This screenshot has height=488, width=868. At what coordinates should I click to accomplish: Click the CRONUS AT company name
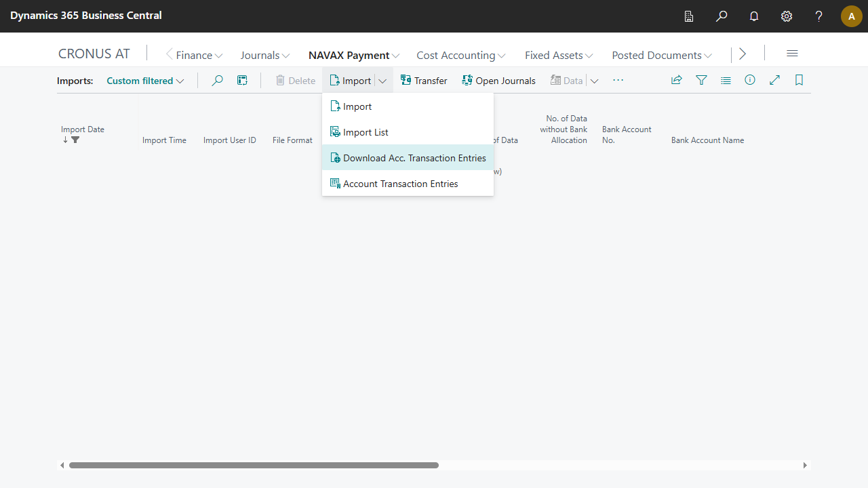(94, 54)
